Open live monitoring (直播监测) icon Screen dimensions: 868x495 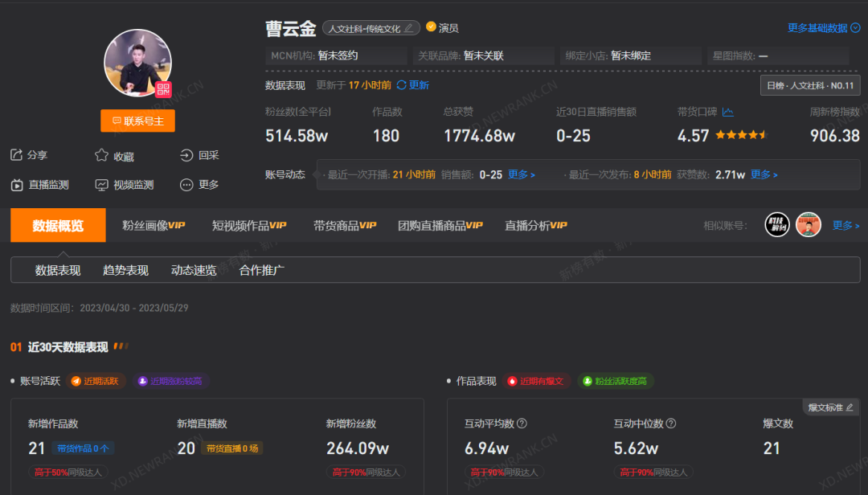coord(17,185)
